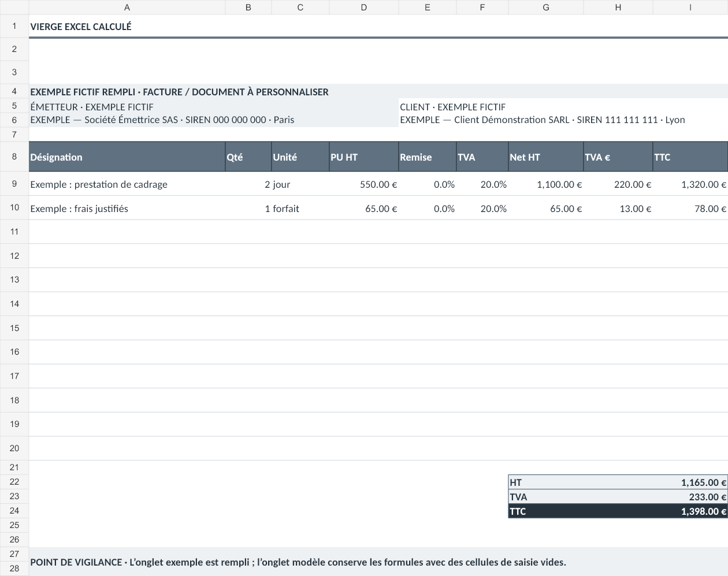Click the 'TVA' table header
This screenshot has height=576, width=728.
[x=482, y=157]
